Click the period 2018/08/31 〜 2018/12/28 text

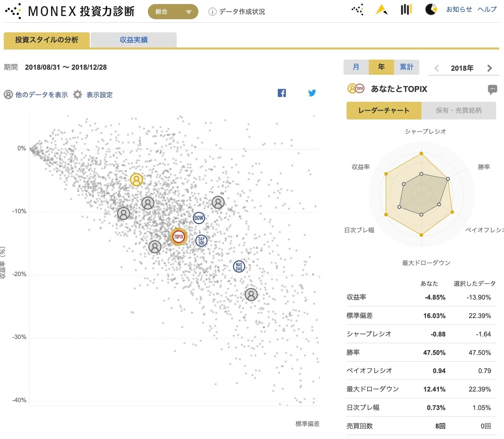coord(66,67)
